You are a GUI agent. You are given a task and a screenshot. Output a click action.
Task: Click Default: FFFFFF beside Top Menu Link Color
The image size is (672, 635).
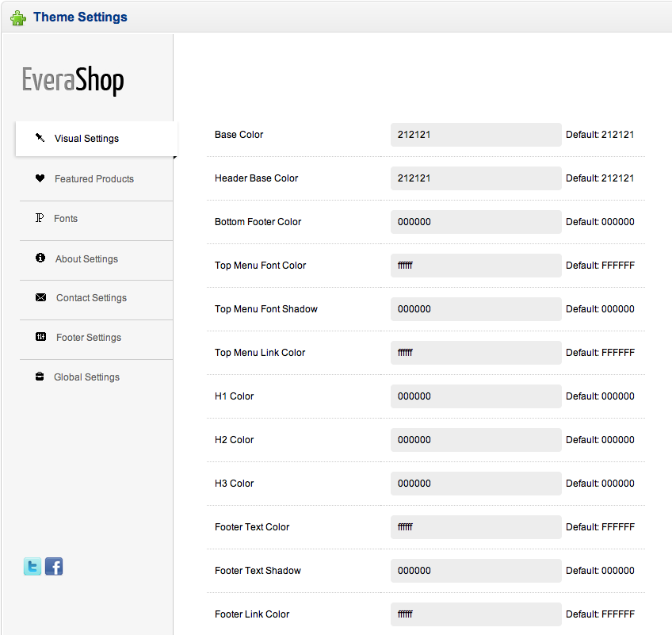click(x=600, y=353)
